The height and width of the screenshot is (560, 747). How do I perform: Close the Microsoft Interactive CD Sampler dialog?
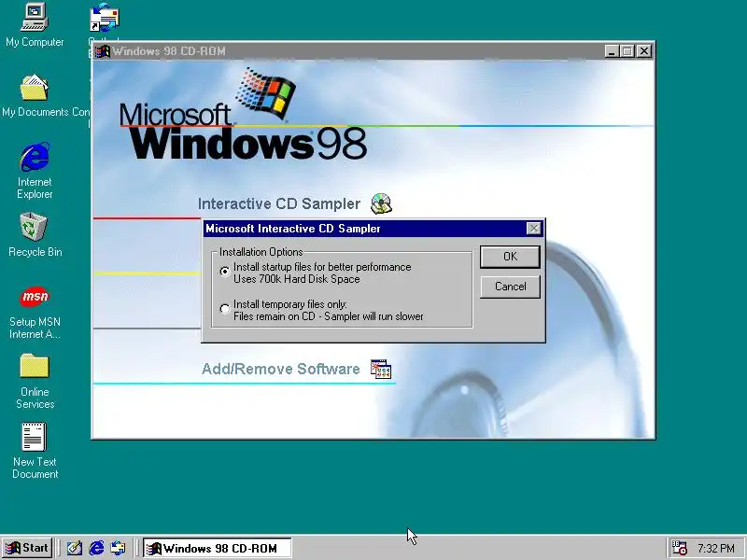tap(533, 229)
